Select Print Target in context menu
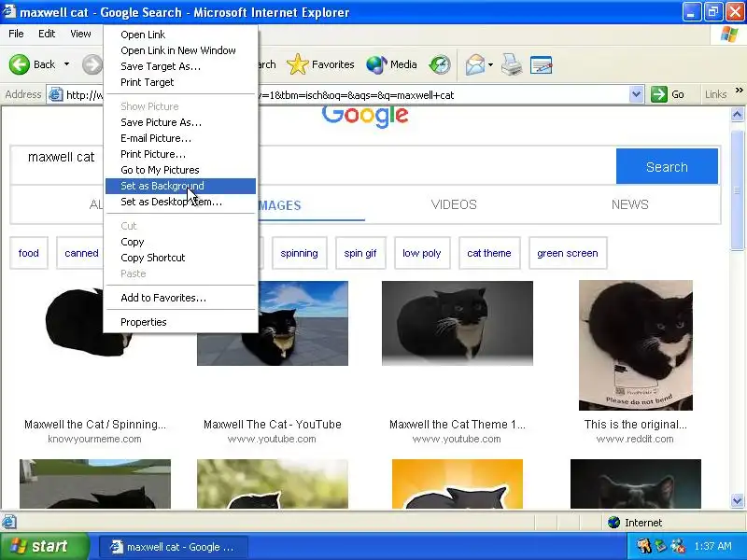 [x=180, y=82]
